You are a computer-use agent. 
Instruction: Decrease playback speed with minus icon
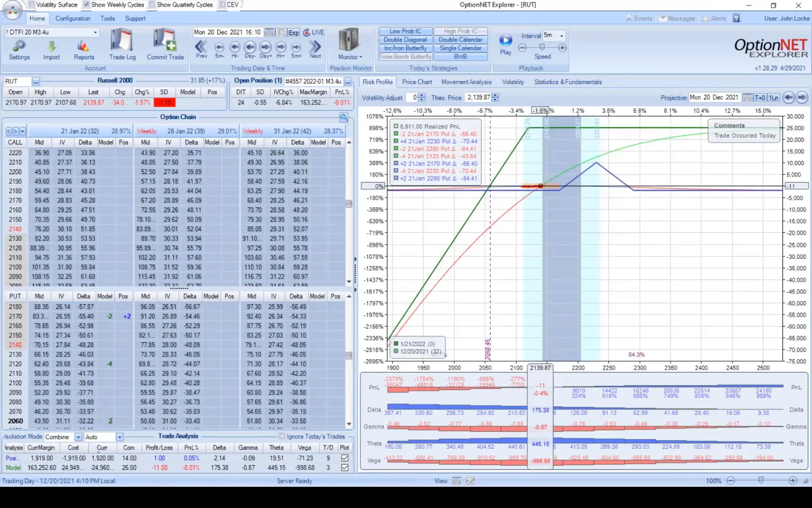coord(522,48)
